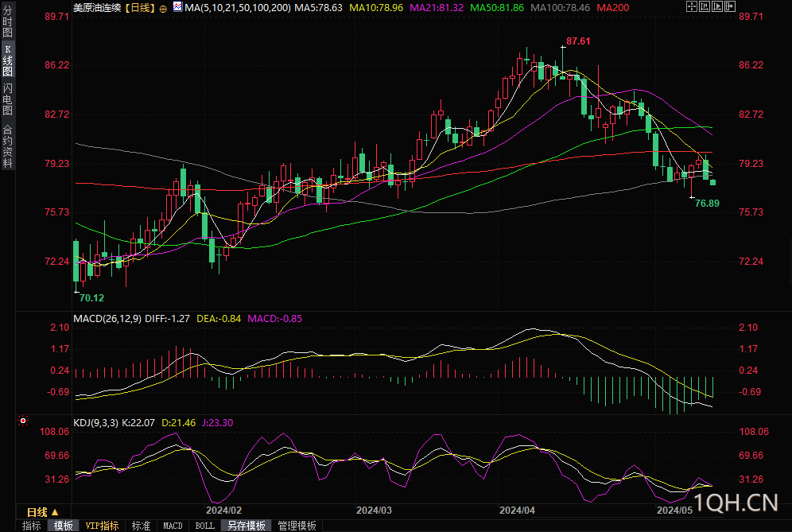The image size is (792, 532).
Task: Switch to 分时图 view in sidebar
Action: pos(8,21)
